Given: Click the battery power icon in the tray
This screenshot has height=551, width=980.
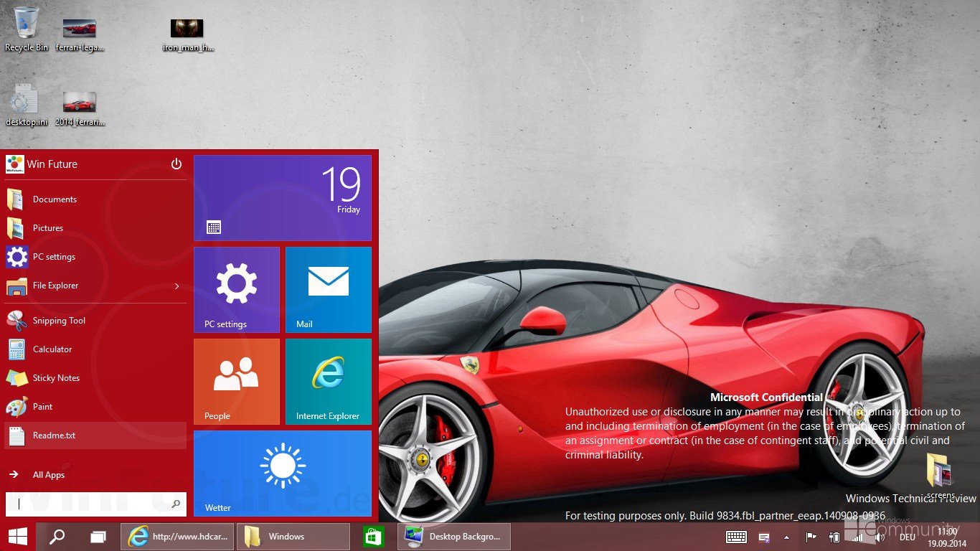Looking at the screenshot, I should tap(834, 537).
